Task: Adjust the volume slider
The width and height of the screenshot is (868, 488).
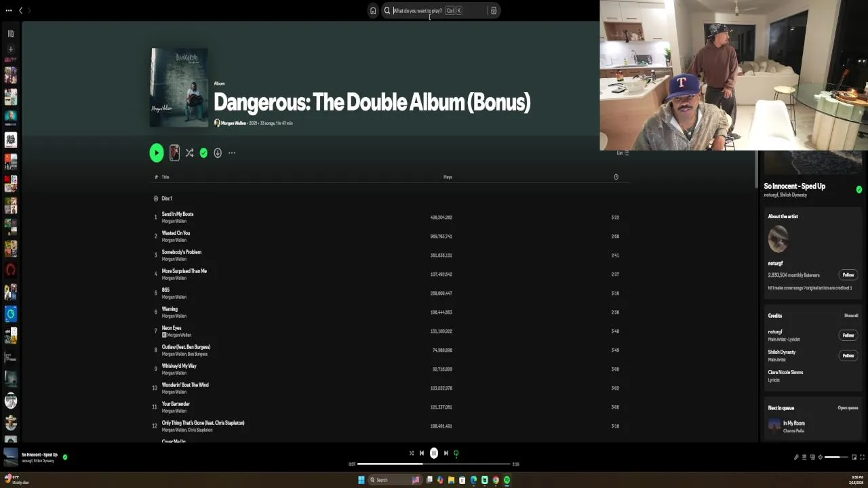Action: [836, 457]
